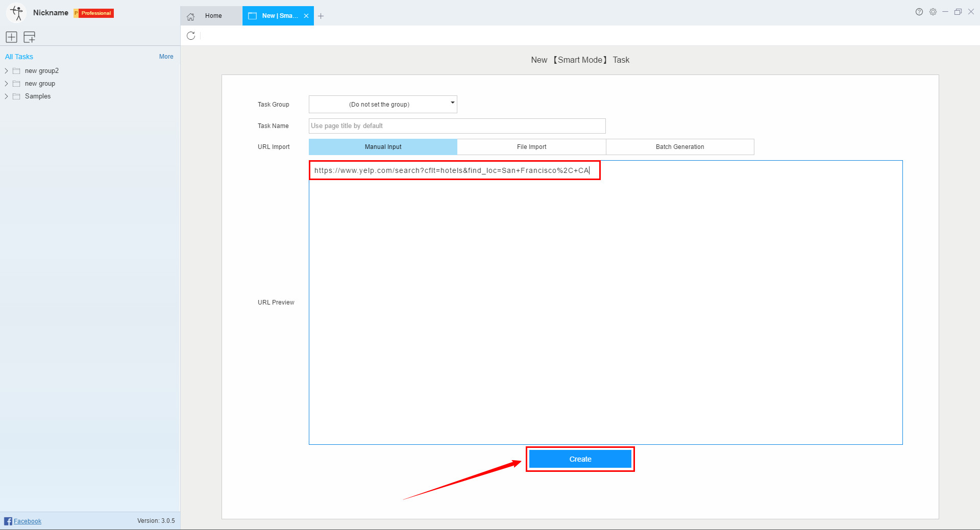Screen dimensions: 980x530
Task: Select the new group2 tree item
Action: 42,71
